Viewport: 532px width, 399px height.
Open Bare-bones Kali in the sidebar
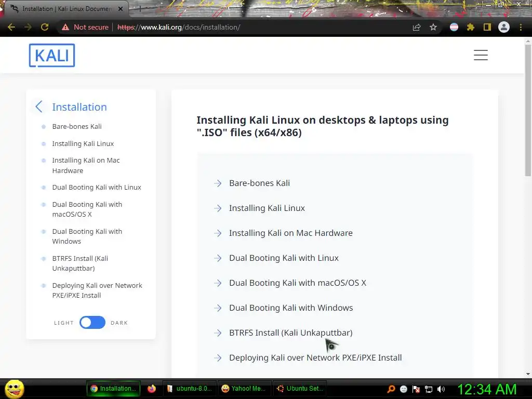(77, 127)
